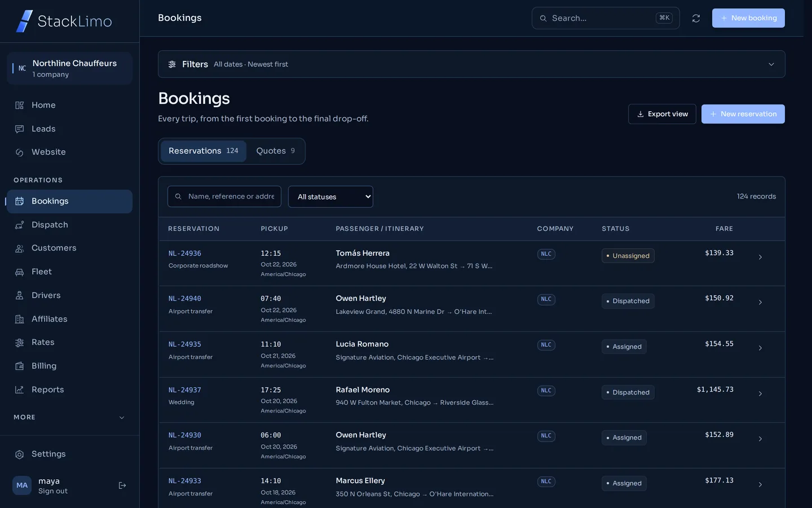Click the Affiliates building icon
The image size is (812, 508).
[20, 319]
